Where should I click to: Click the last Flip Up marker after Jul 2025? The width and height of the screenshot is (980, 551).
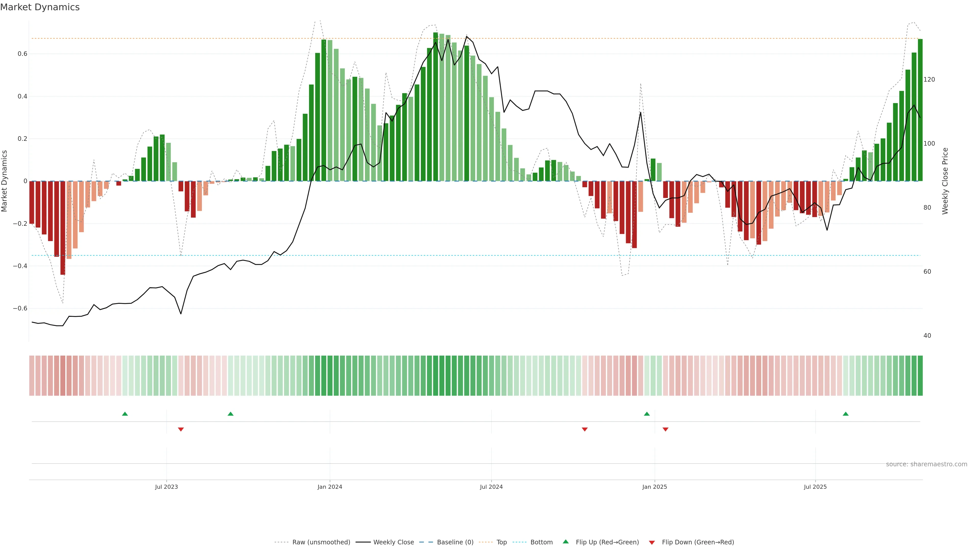pyautogui.click(x=845, y=414)
